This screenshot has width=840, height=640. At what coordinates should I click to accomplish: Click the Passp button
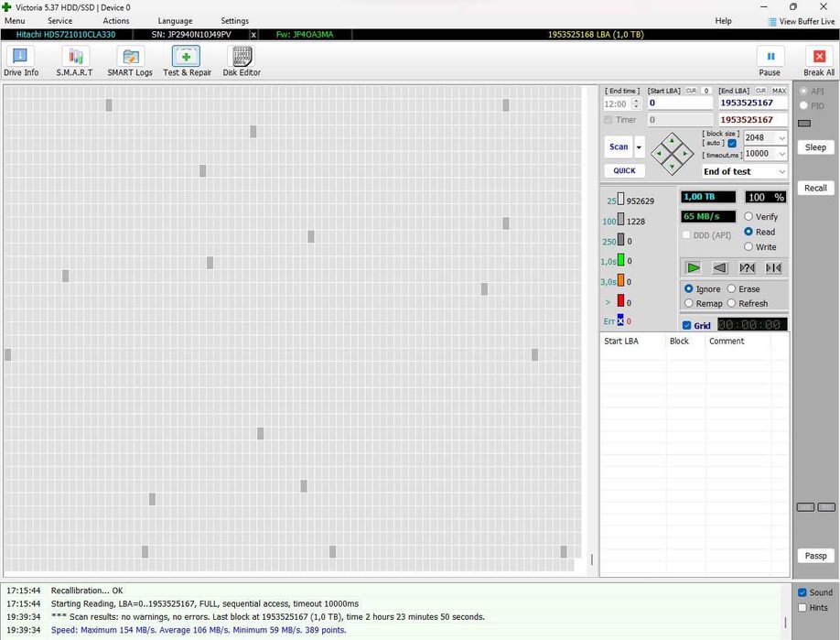[x=815, y=556]
